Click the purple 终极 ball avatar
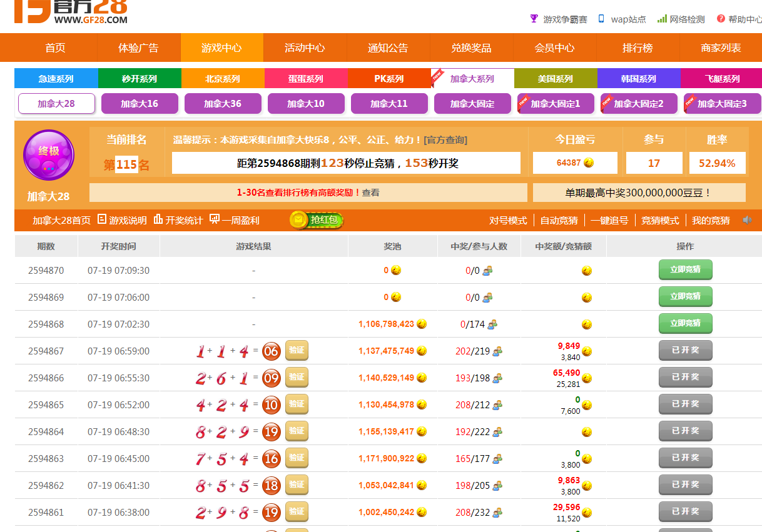Image resolution: width=762 pixels, height=532 pixels. click(x=49, y=154)
